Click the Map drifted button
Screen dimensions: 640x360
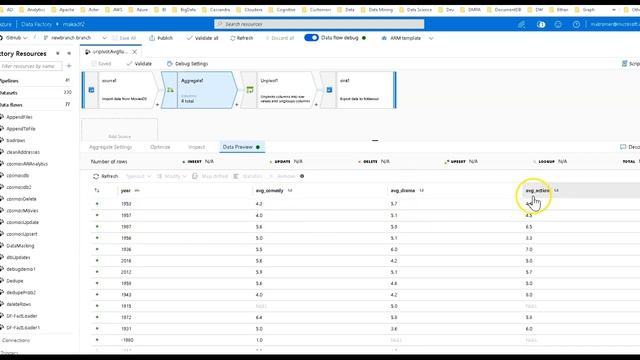[x=210, y=176]
